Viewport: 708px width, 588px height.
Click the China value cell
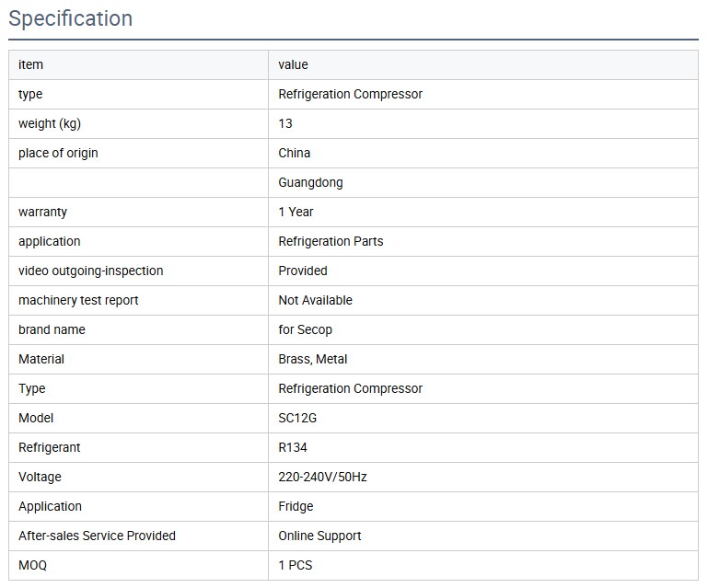[294, 153]
